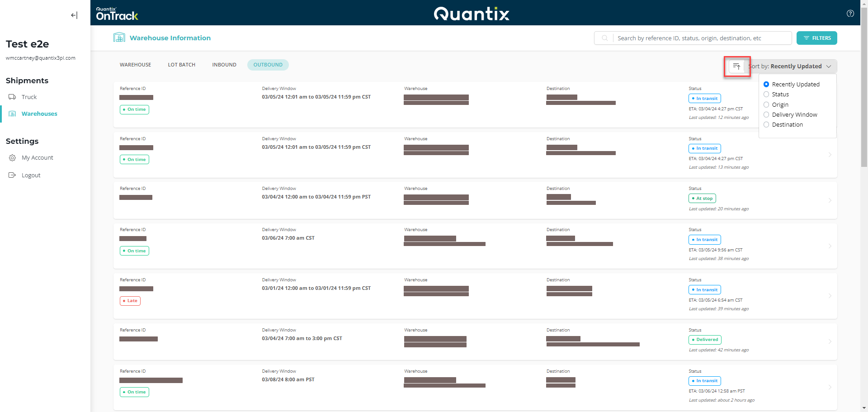Click the help question mark icon
Screen dimensions: 868x412
(850, 14)
